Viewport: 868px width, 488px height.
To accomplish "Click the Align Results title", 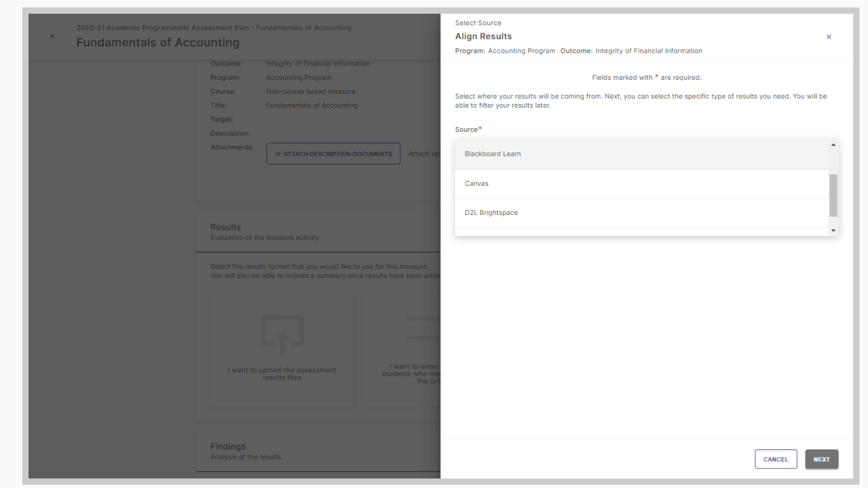I will (x=484, y=36).
